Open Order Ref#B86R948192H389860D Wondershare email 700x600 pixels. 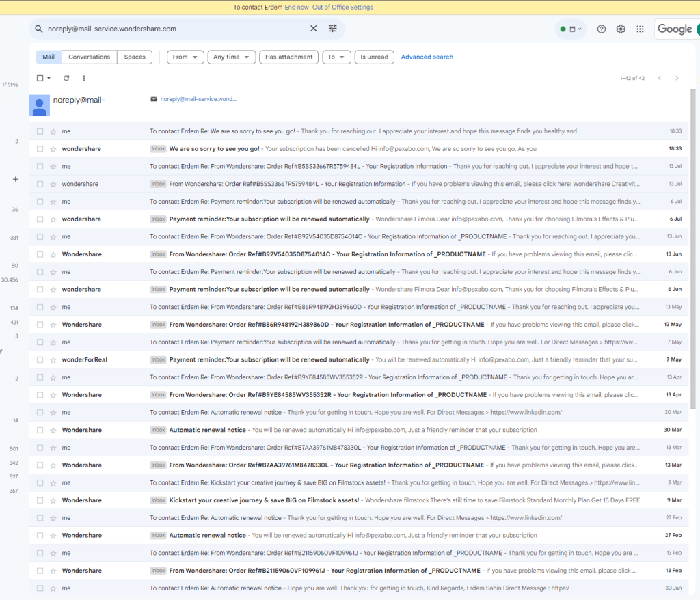(358, 325)
